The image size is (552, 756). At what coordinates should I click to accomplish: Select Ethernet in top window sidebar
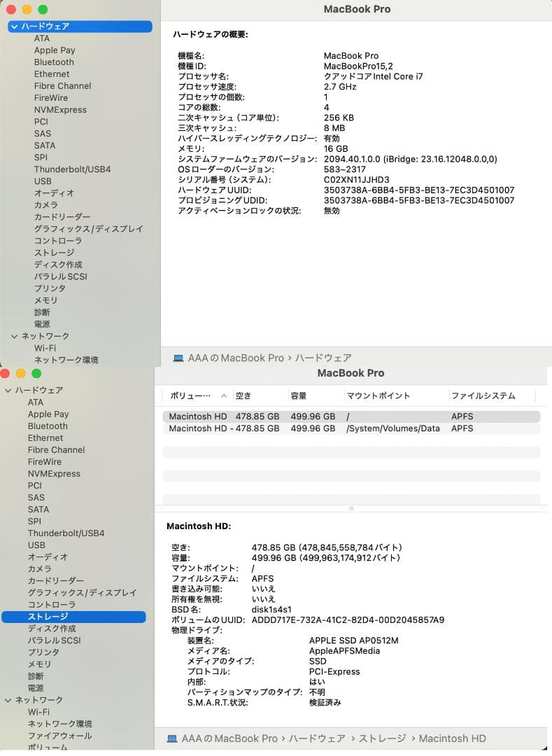52,73
